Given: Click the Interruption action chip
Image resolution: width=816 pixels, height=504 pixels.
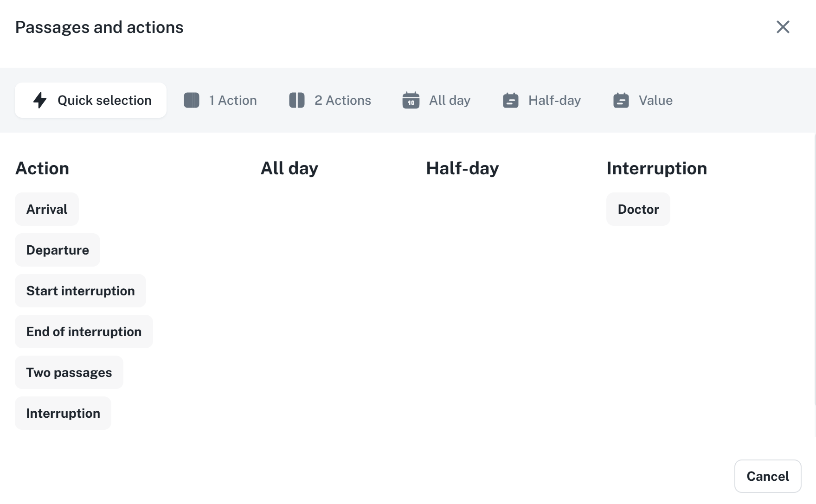Looking at the screenshot, I should pyautogui.click(x=63, y=413).
